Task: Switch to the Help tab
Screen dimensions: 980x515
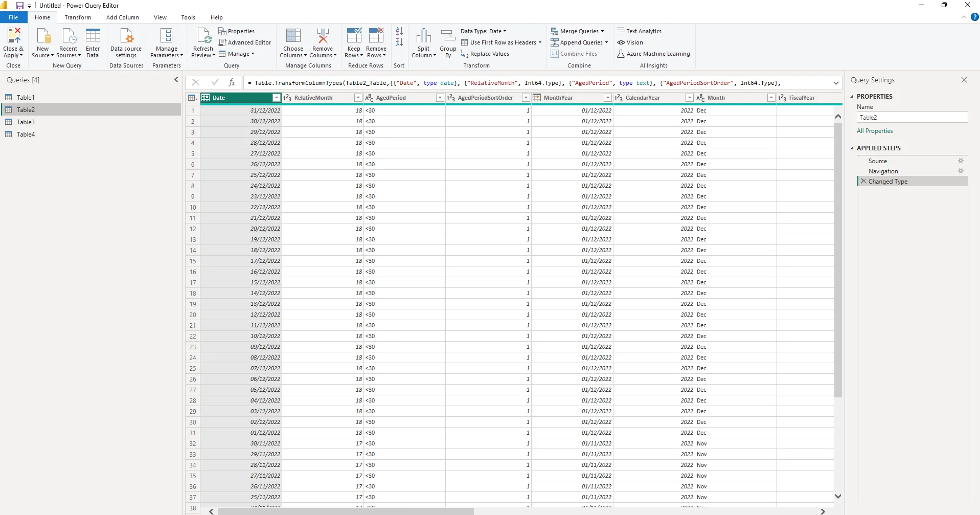Action: [217, 17]
